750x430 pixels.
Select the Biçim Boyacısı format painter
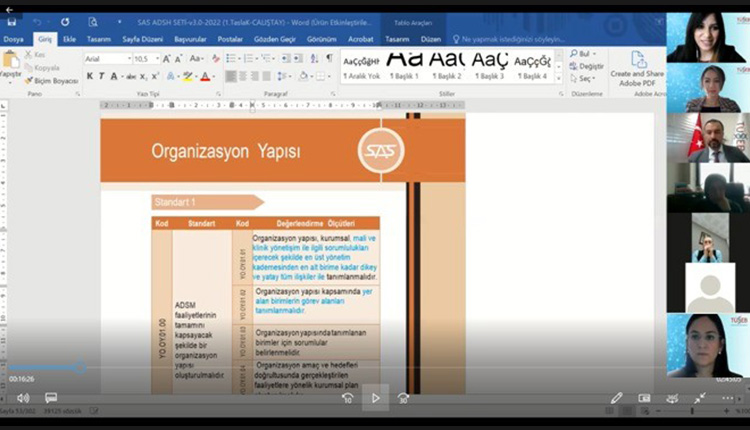[55, 80]
